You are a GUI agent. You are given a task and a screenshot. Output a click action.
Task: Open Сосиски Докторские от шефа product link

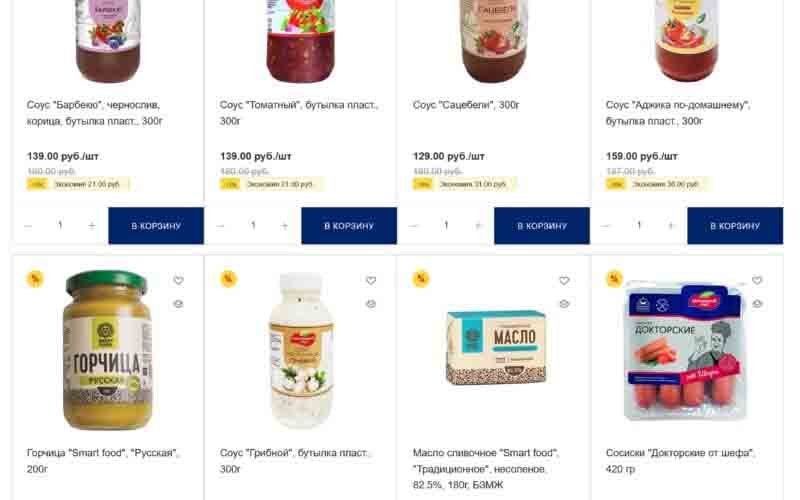coord(680,461)
